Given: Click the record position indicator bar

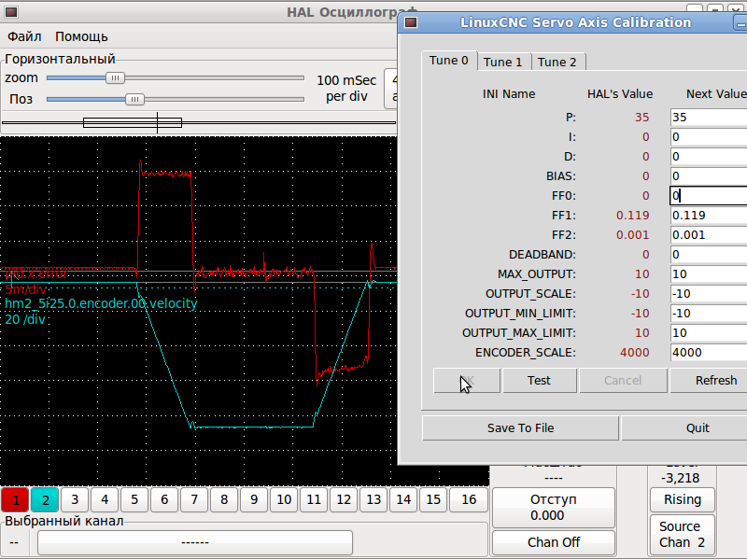Looking at the screenshot, I should coord(133,123).
